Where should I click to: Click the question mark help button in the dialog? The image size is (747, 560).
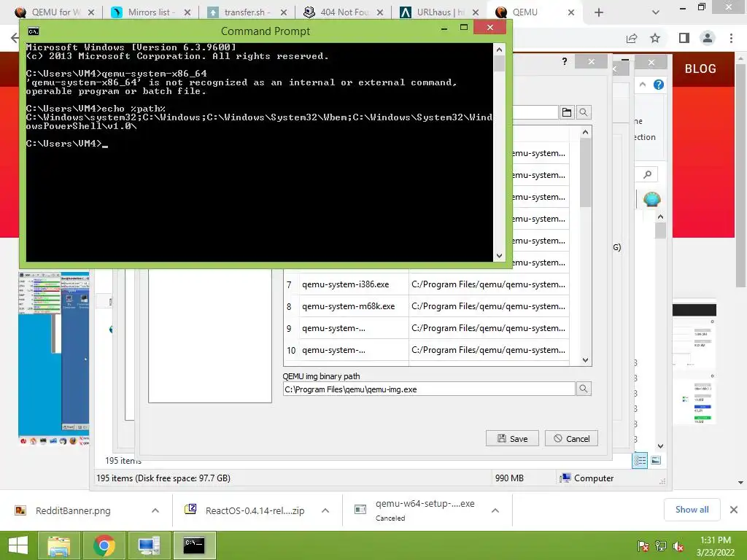565,61
